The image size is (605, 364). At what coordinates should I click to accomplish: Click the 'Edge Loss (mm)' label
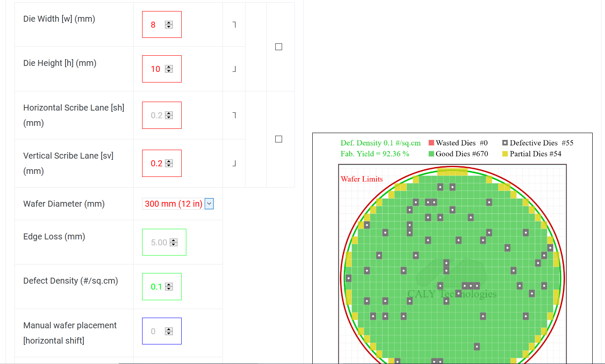(54, 236)
